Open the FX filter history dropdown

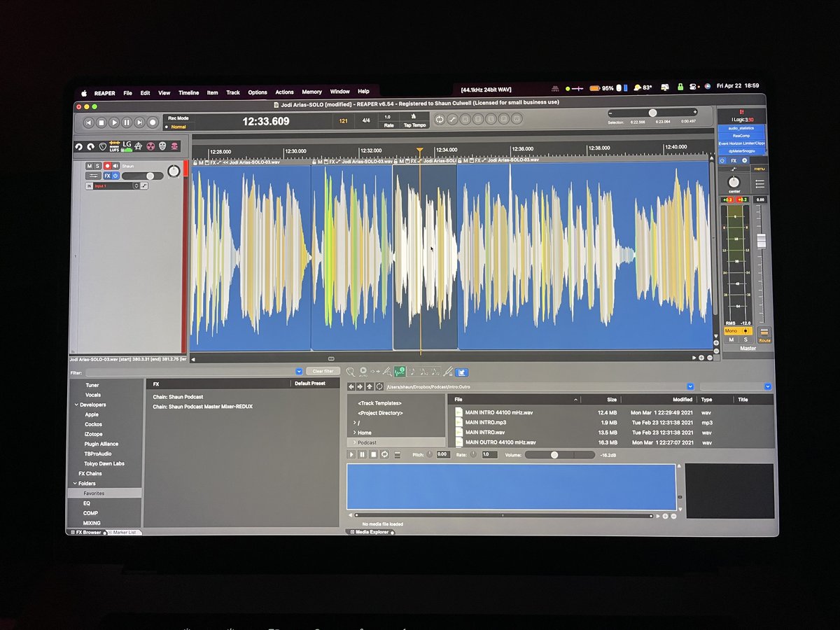click(x=299, y=371)
